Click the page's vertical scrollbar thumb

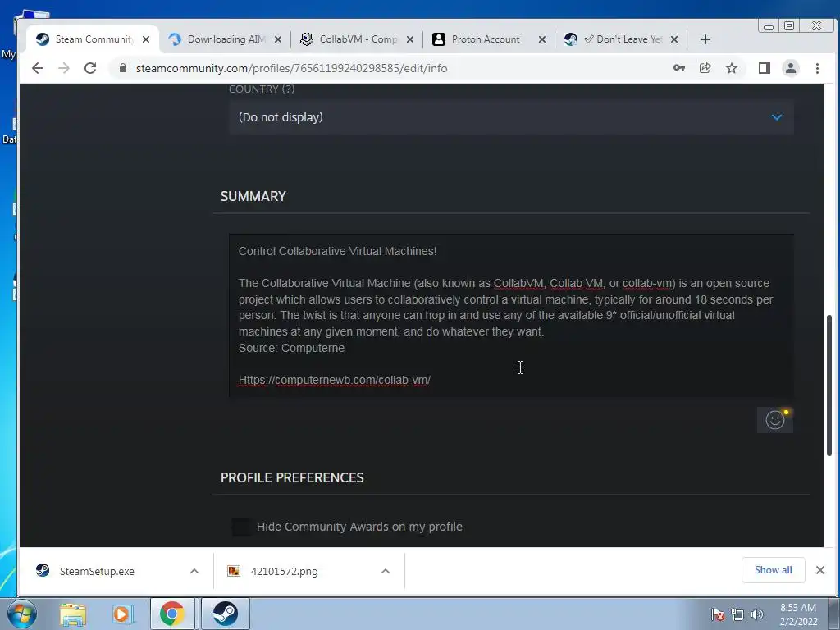tap(829, 386)
